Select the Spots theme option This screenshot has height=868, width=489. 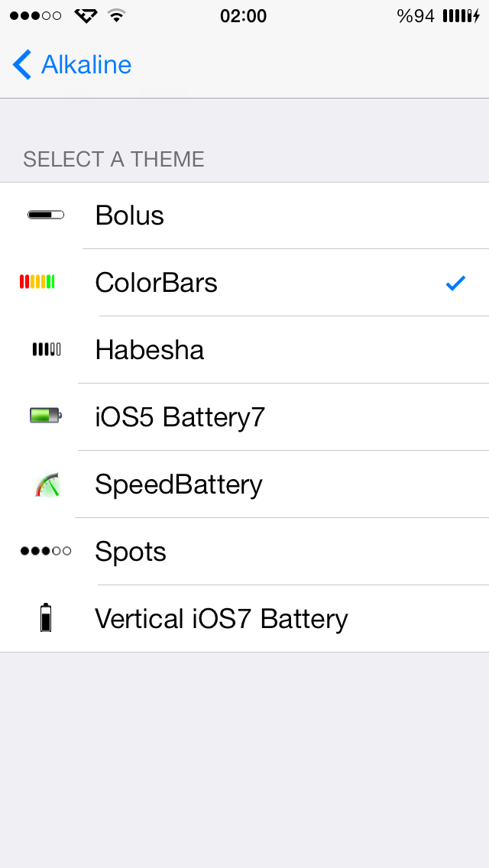244,552
